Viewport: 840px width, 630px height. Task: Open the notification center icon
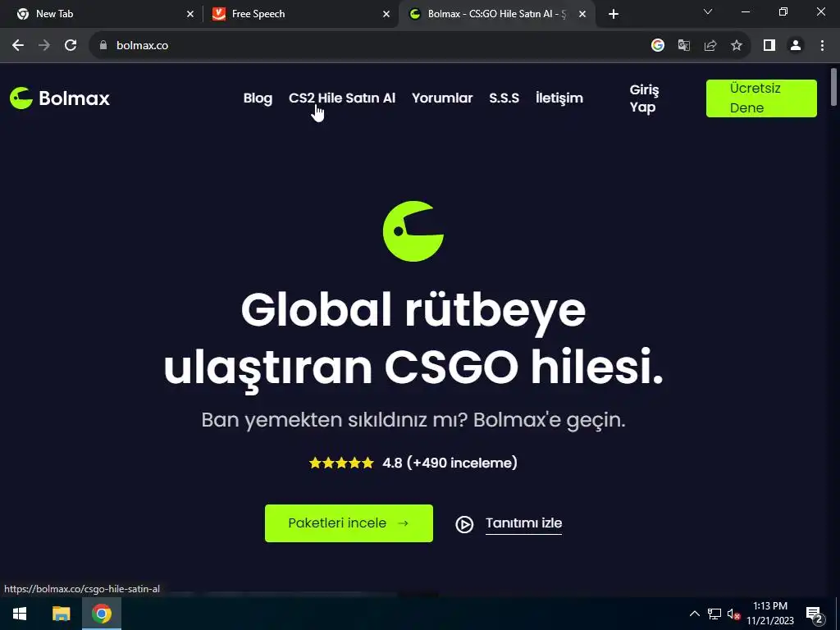point(814,614)
